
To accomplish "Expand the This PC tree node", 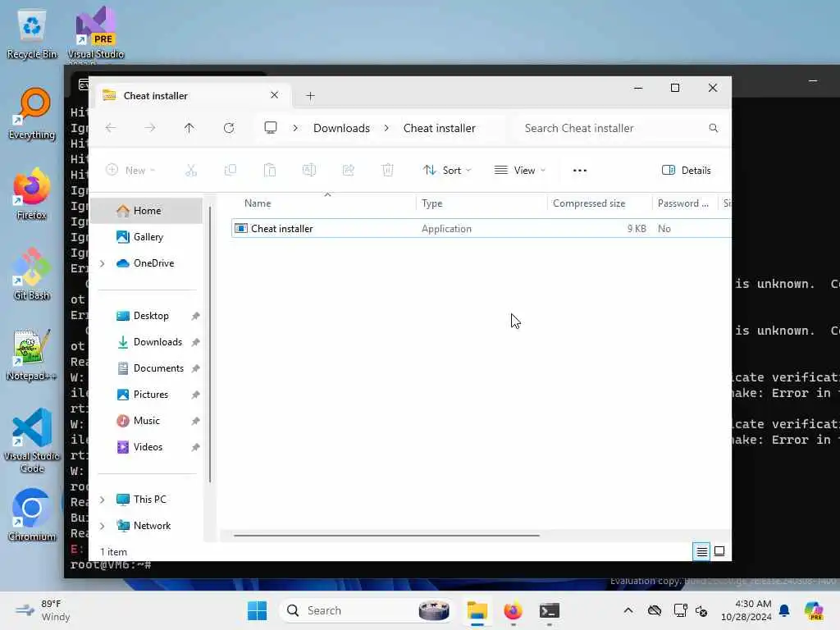I will 103,500.
